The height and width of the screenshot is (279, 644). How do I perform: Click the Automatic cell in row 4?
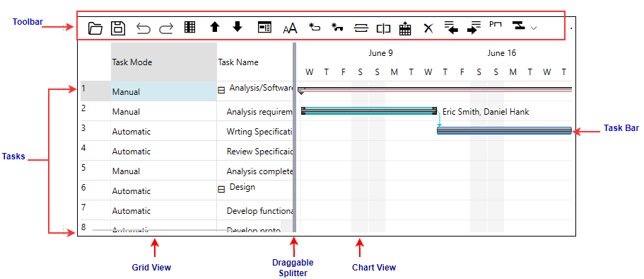[164, 151]
